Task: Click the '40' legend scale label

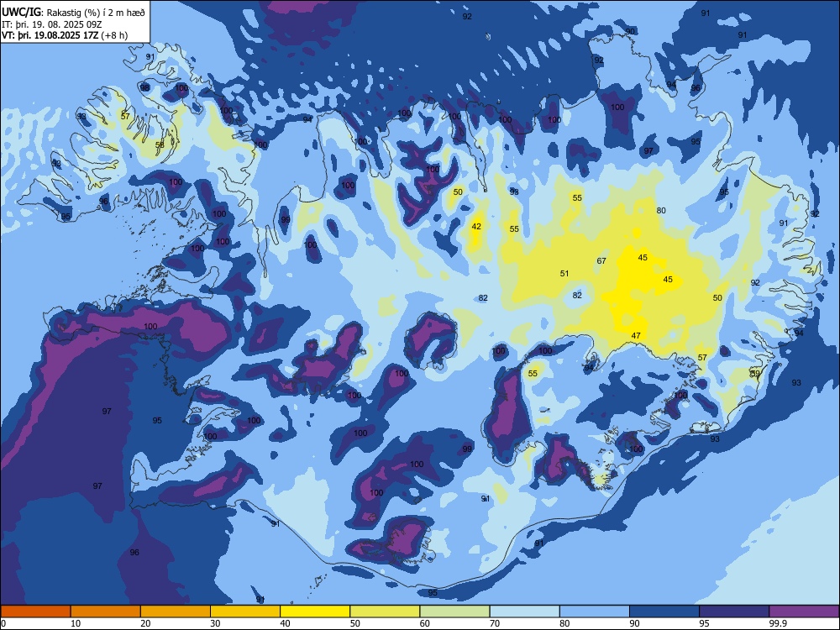Action: click(285, 623)
